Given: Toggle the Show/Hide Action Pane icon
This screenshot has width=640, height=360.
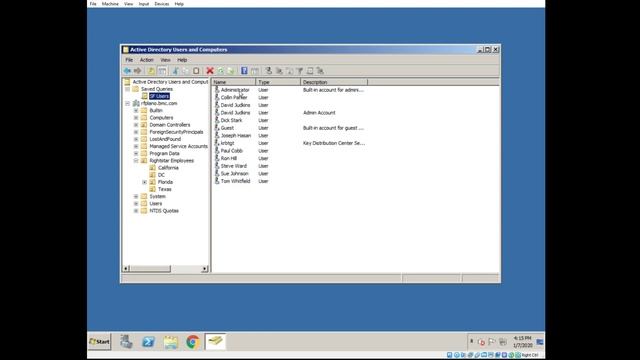Looking at the screenshot, I should pyautogui.click(x=255, y=71).
